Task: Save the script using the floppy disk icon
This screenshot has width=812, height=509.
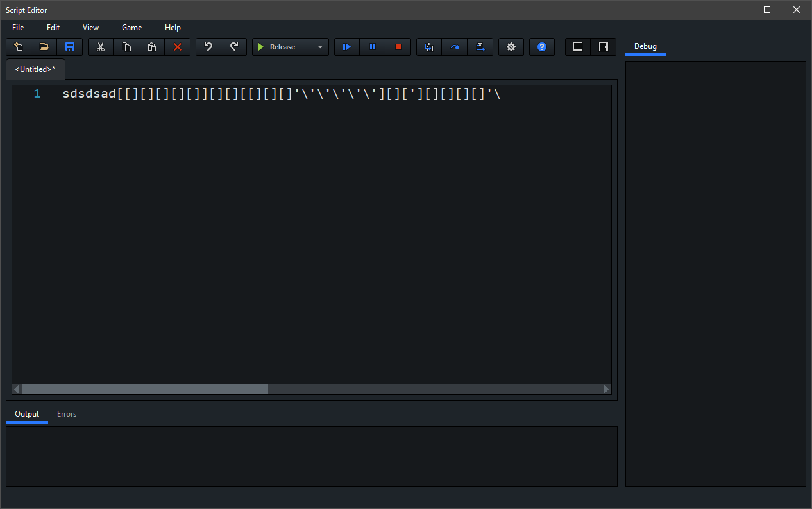Action: pos(70,47)
